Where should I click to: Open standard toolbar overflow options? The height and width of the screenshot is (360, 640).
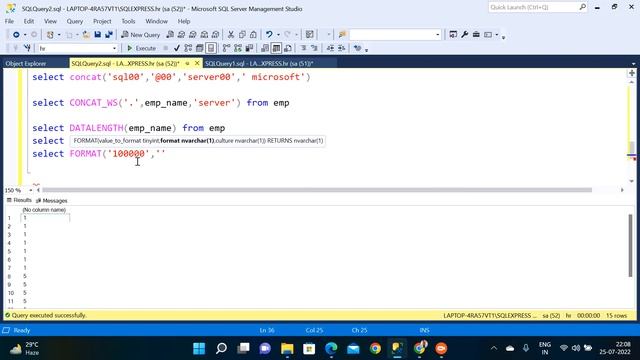coord(504,37)
